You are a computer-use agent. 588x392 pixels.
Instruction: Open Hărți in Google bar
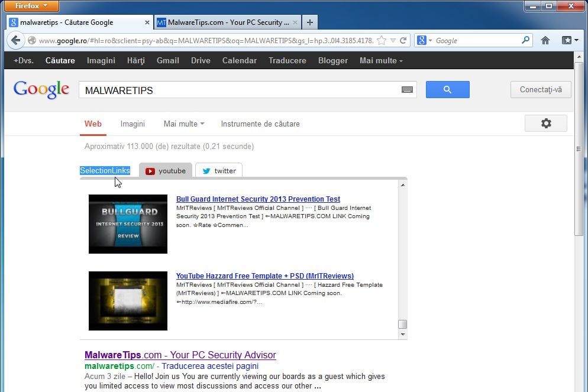tap(135, 61)
